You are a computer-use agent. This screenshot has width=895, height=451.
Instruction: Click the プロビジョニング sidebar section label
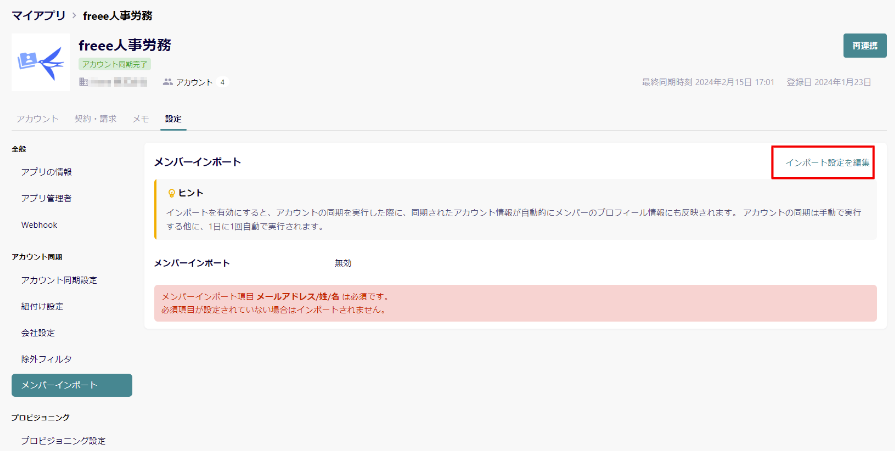coord(41,418)
